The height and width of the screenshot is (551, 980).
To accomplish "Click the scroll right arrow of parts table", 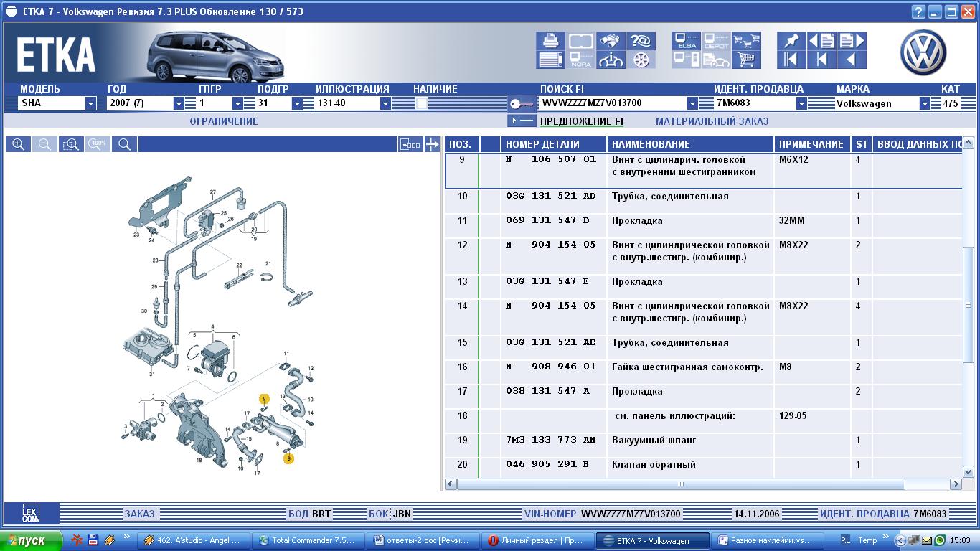I will click(956, 484).
